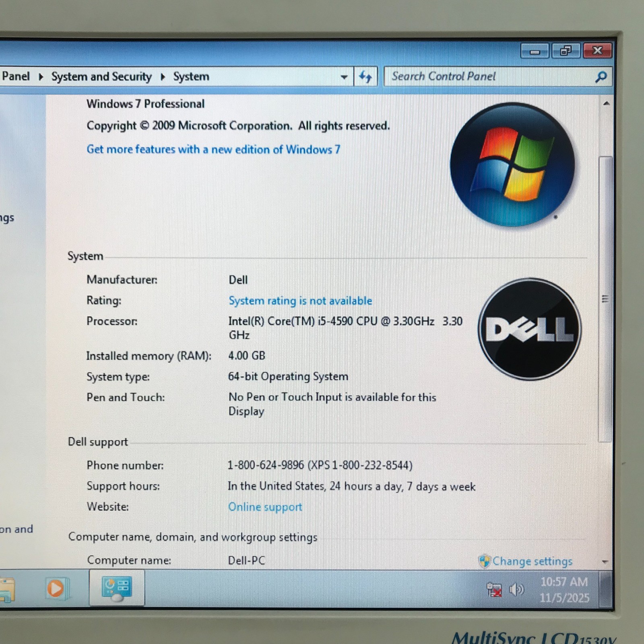The image size is (644, 644).
Task: Go to System and Security breadcrumb
Action: [101, 76]
